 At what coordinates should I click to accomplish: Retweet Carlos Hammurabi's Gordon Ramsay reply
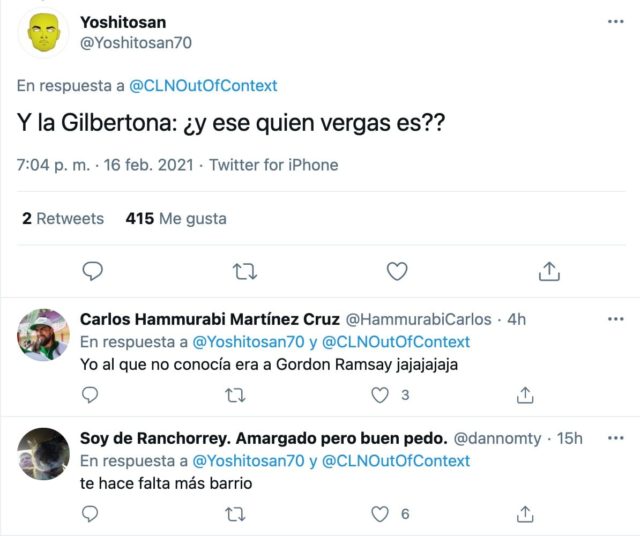pos(235,395)
